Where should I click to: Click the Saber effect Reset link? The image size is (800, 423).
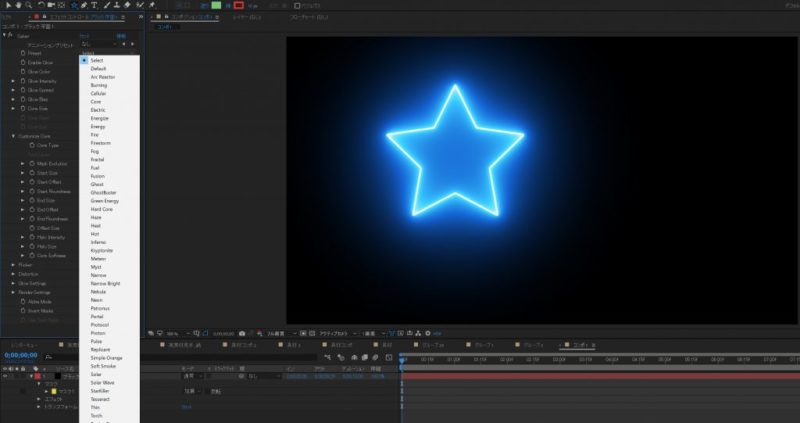click(x=84, y=35)
